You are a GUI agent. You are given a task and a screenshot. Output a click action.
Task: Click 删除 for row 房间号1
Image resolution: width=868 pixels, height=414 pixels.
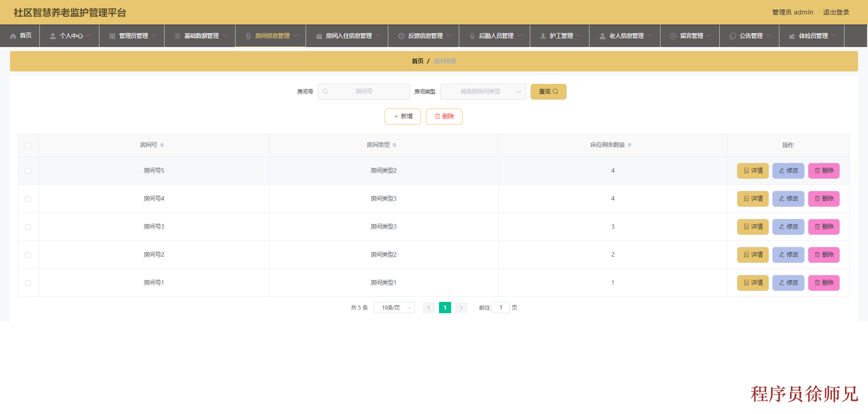pyautogui.click(x=824, y=283)
